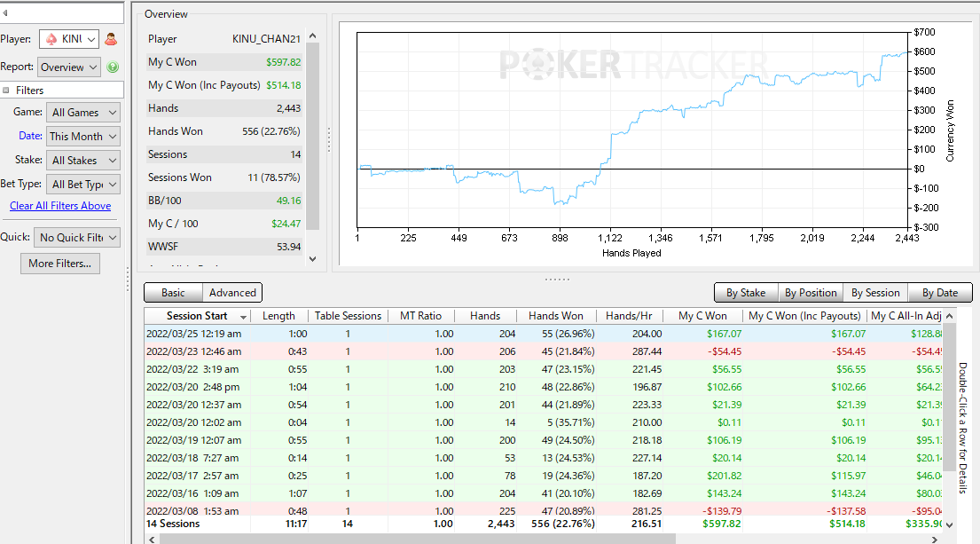The image size is (980, 544).
Task: Select session 2022/03/16 1:09 am row
Action: 543,493
